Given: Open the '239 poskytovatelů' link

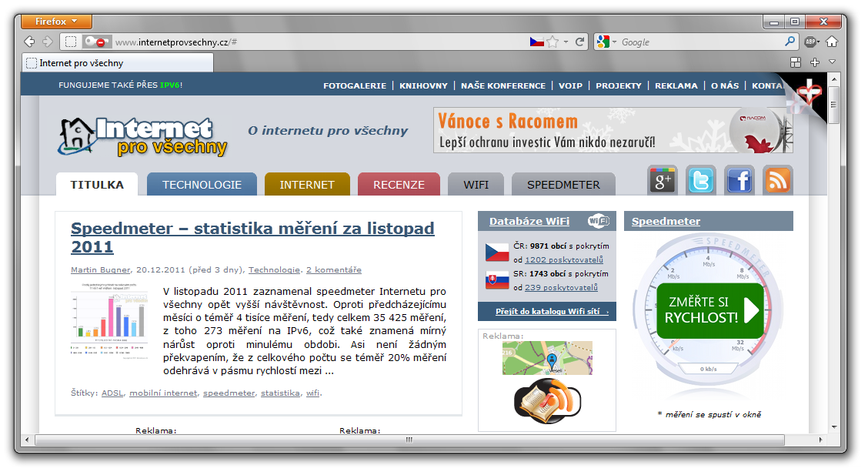Looking at the screenshot, I should 561,288.
